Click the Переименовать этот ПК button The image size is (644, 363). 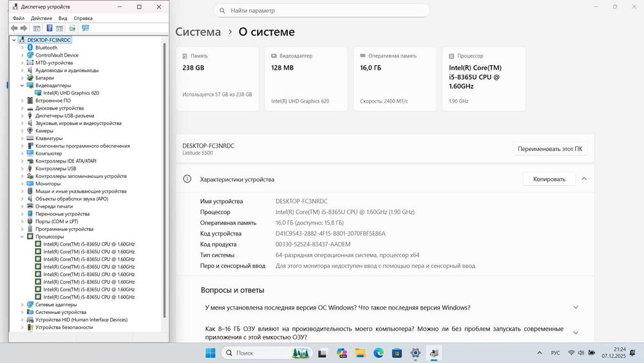(x=550, y=149)
